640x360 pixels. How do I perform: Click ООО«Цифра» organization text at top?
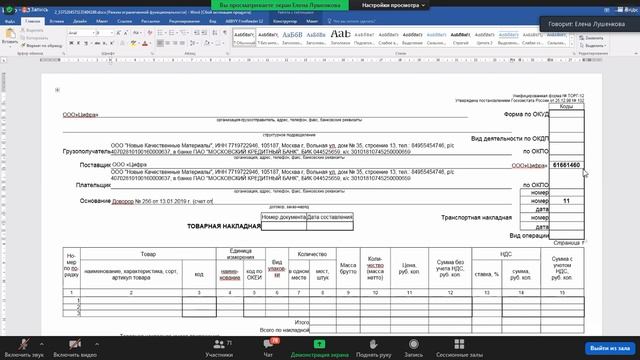tap(80, 115)
